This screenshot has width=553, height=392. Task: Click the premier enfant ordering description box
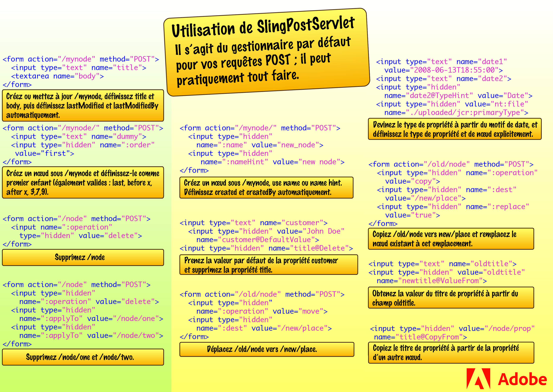(83, 182)
